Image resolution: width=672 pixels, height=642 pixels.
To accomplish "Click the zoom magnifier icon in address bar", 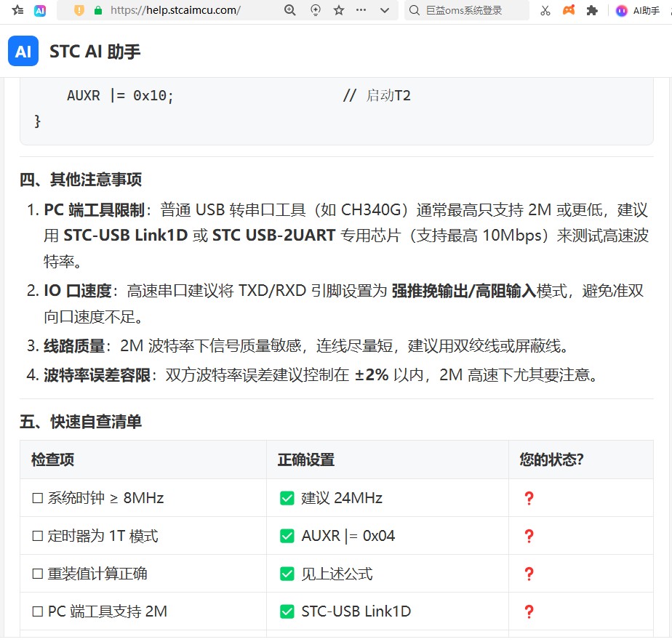I will [x=289, y=10].
